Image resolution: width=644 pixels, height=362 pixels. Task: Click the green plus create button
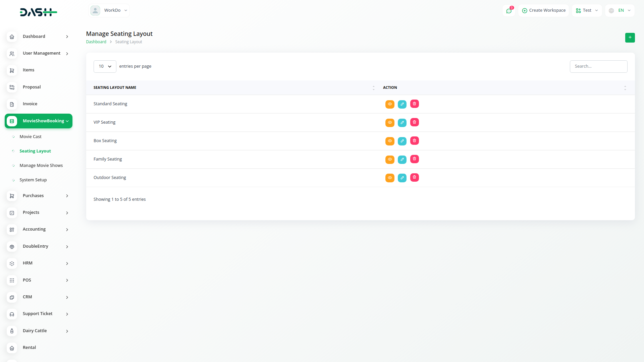point(630,38)
